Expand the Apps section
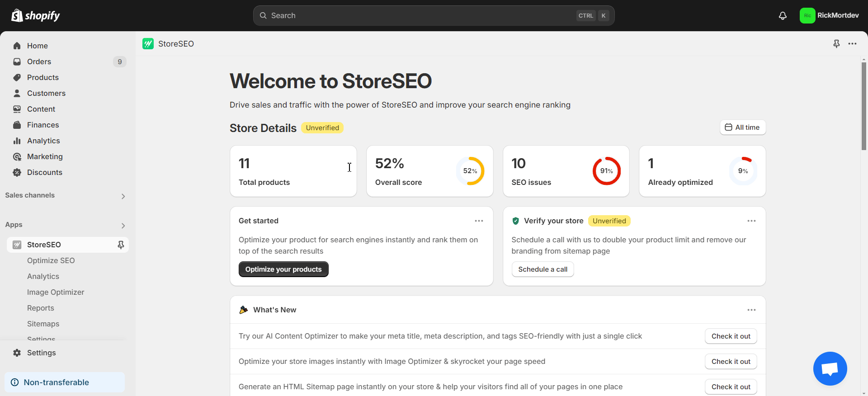 click(123, 226)
